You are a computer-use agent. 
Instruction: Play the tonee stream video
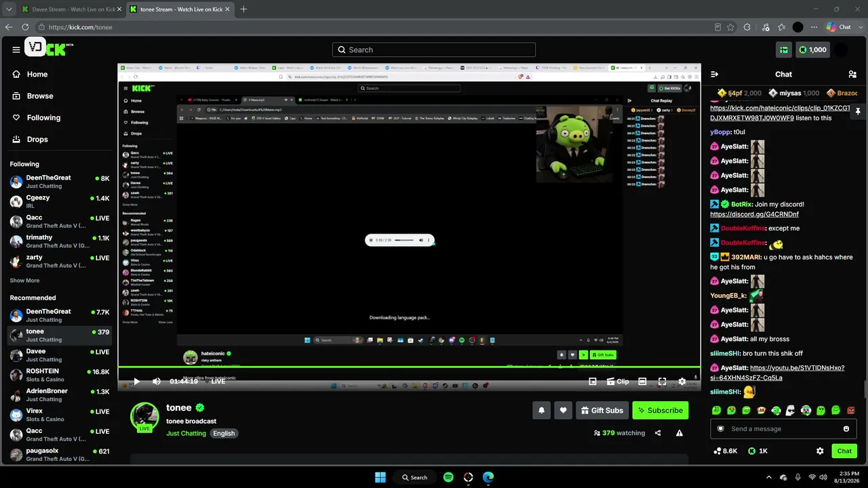[136, 382]
